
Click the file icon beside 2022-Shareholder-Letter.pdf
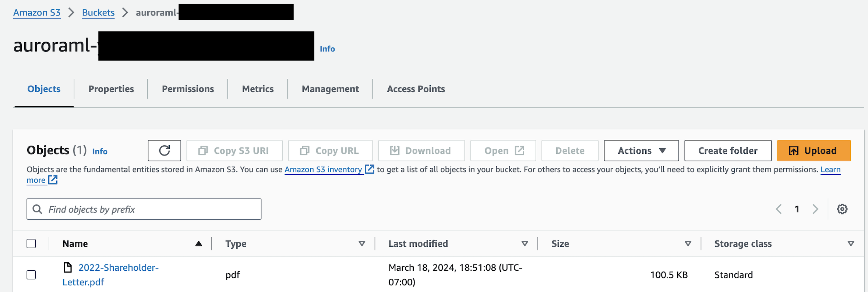click(x=67, y=267)
